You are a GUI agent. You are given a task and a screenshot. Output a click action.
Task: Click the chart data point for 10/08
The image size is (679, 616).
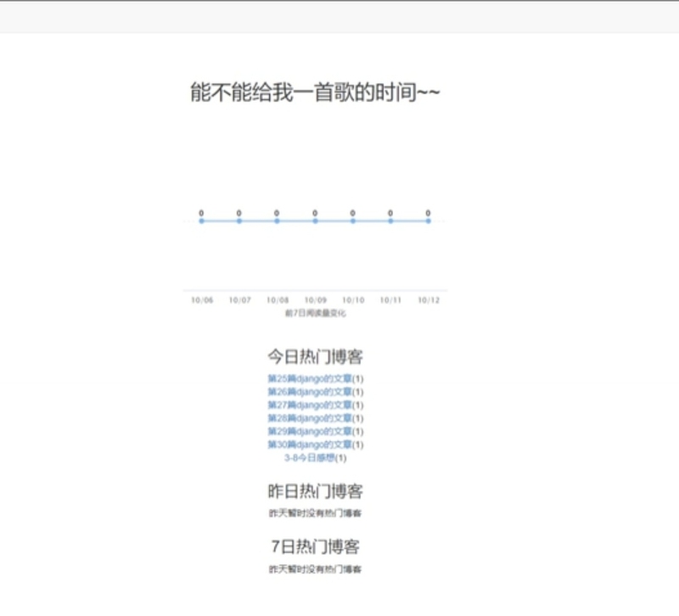pyautogui.click(x=277, y=221)
